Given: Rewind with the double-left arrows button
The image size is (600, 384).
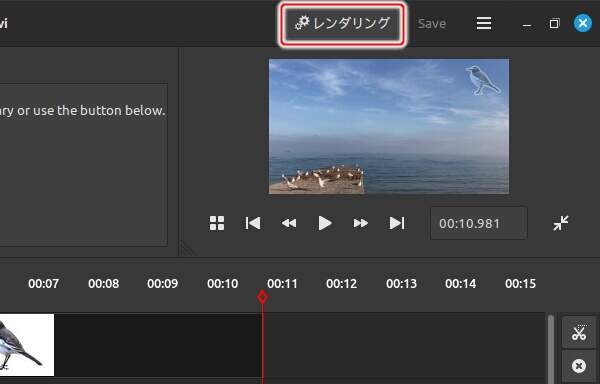Looking at the screenshot, I should tap(289, 223).
